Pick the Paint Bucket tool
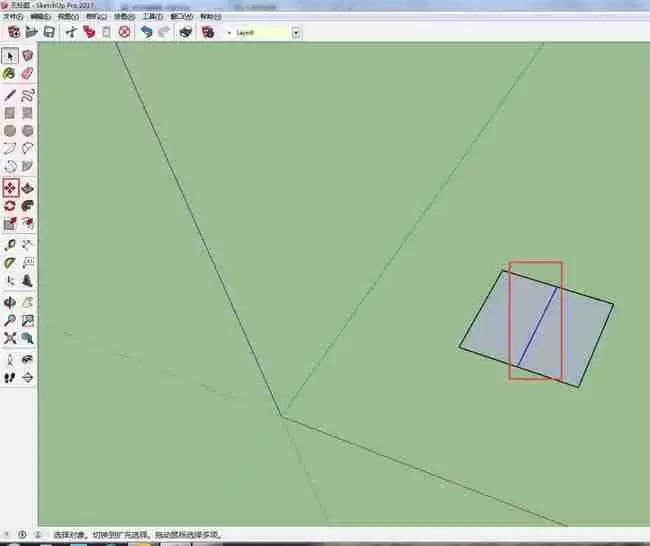650x546 pixels. [9, 74]
